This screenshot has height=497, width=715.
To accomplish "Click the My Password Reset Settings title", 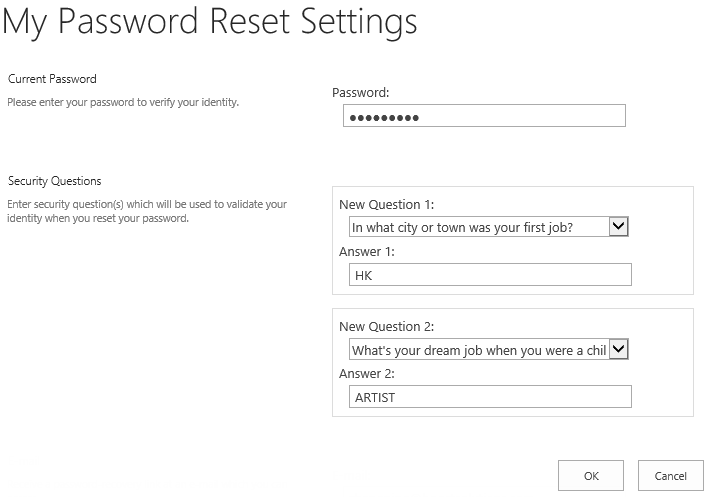I will (210, 22).
